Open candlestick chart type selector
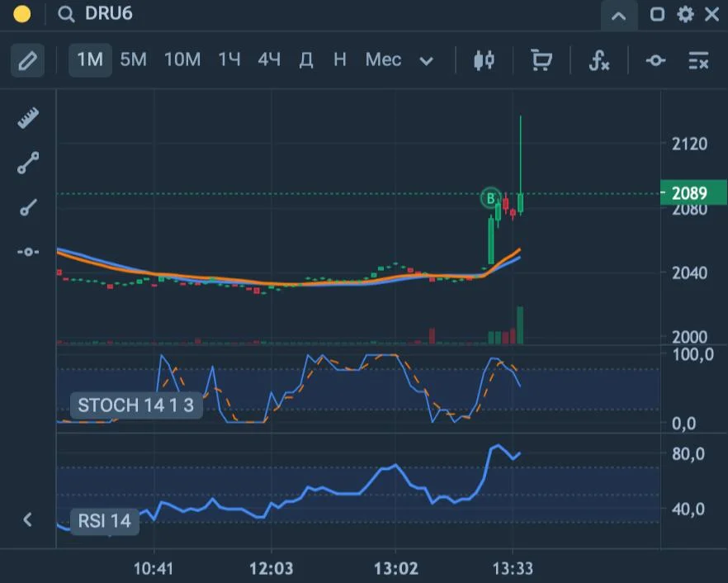728x583 pixels. pyautogui.click(x=484, y=60)
